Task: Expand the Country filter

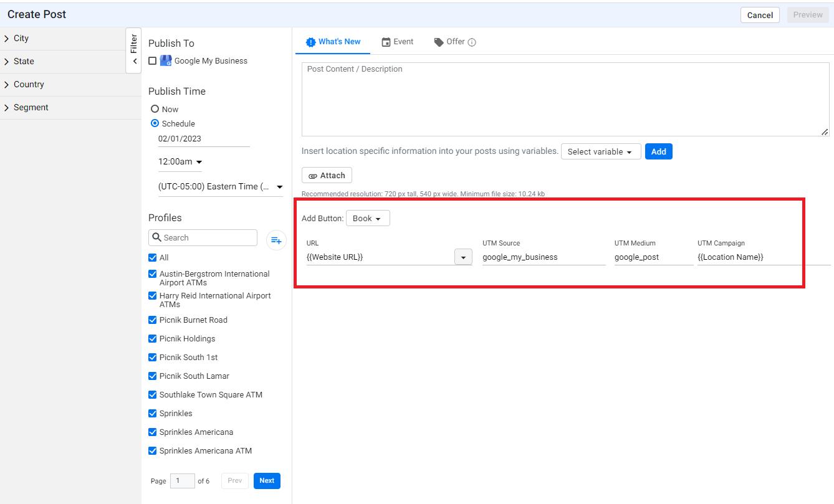Action: coord(70,85)
